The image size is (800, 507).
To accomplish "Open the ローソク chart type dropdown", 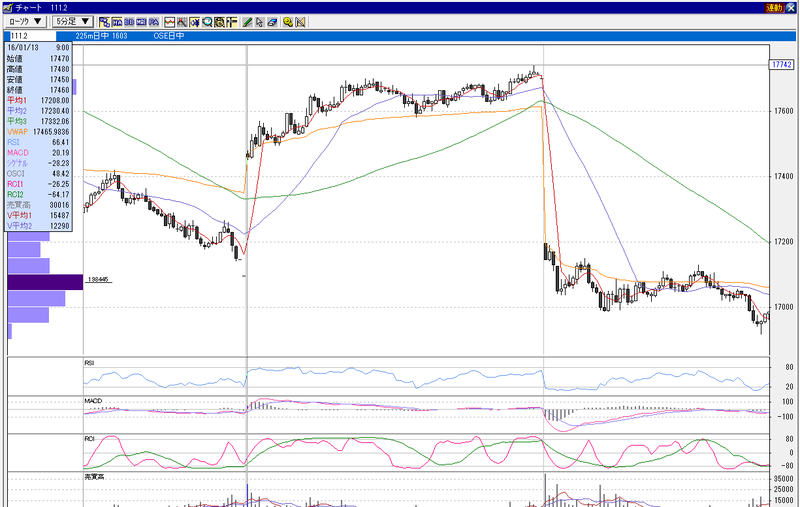I will pyautogui.click(x=26, y=21).
